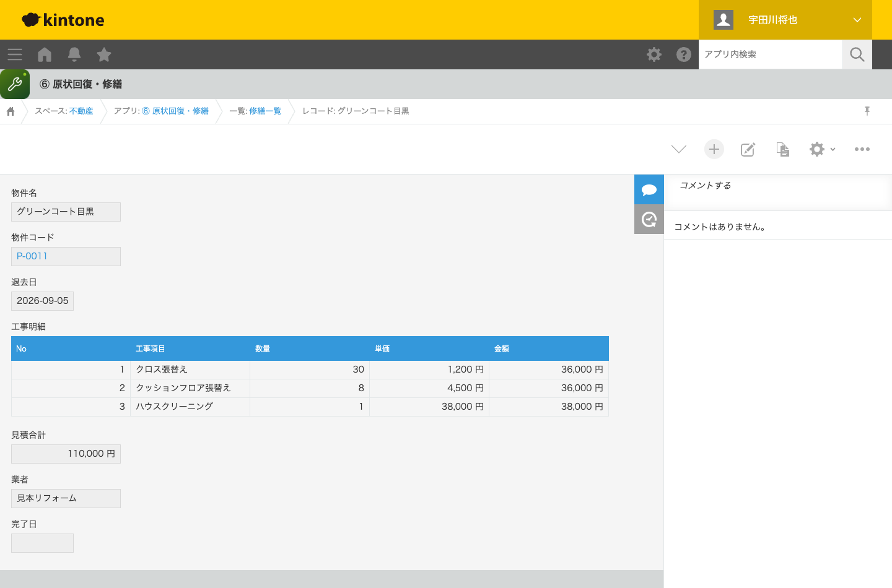Open the bookmarks star icon
This screenshot has height=588, width=892.
coord(104,54)
